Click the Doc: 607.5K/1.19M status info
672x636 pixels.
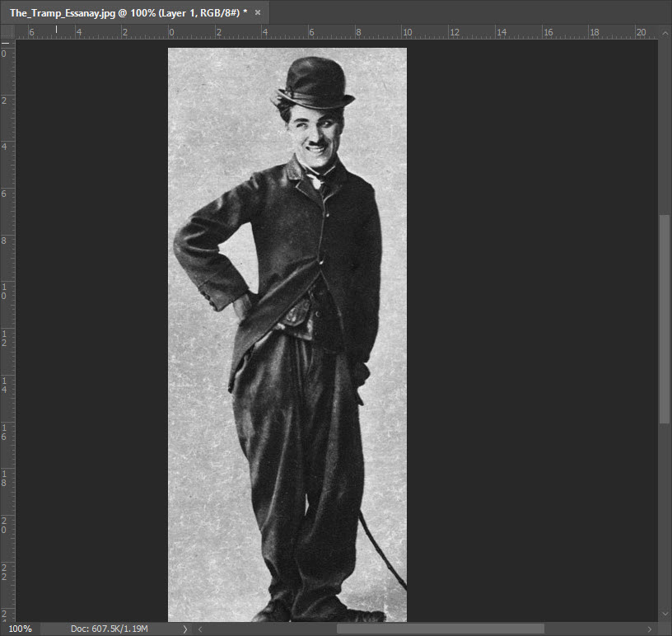coord(110,629)
